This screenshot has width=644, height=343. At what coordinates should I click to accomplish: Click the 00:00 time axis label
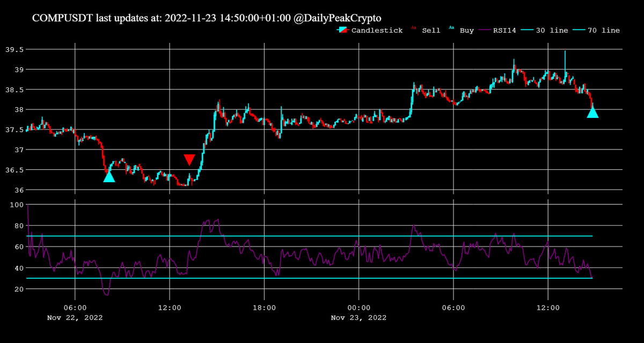pos(358,308)
